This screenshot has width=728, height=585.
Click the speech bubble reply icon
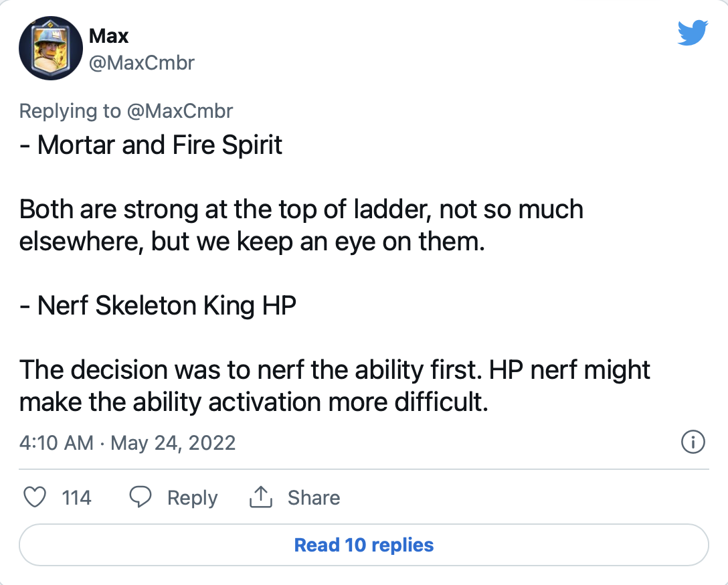tap(141, 497)
